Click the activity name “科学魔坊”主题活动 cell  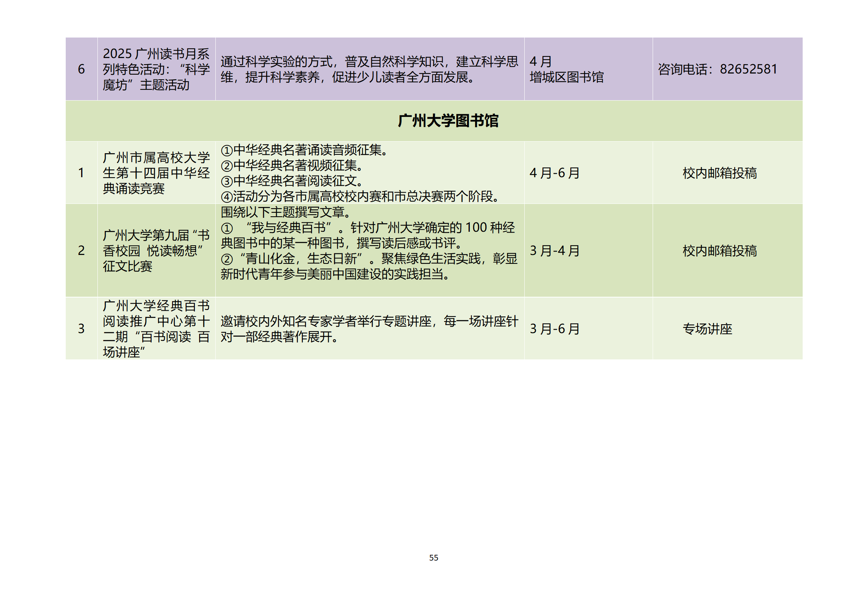click(x=156, y=69)
